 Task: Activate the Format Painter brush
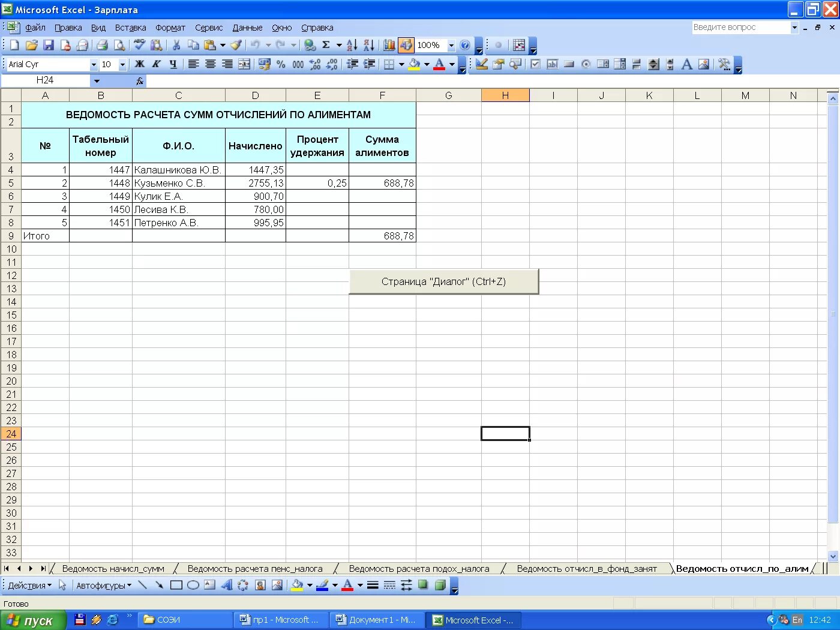pyautogui.click(x=236, y=45)
